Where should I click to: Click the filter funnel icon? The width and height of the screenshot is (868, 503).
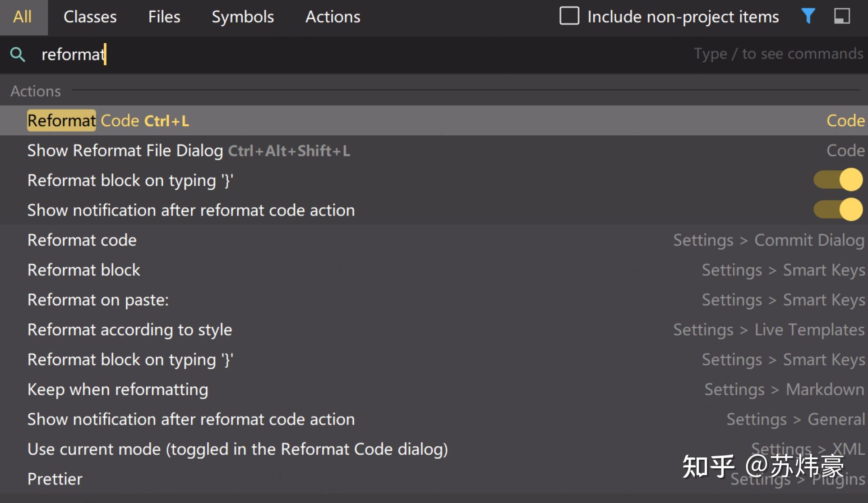(808, 17)
